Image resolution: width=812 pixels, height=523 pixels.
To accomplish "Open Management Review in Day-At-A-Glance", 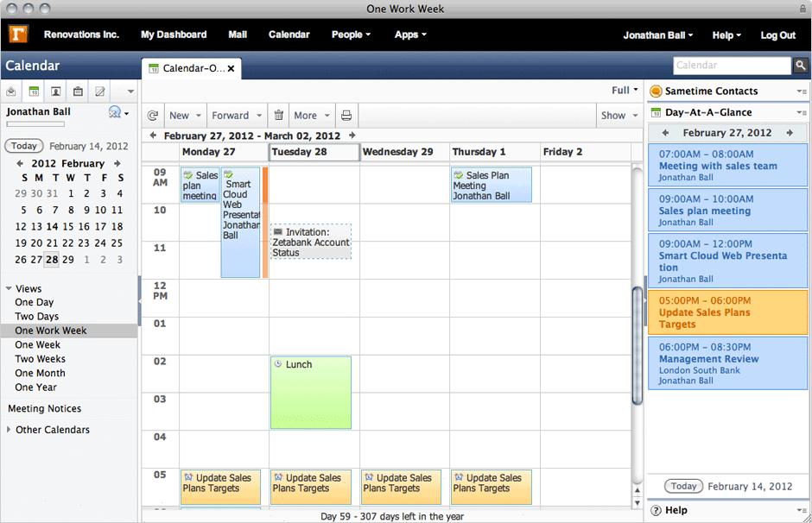I will pos(727,363).
